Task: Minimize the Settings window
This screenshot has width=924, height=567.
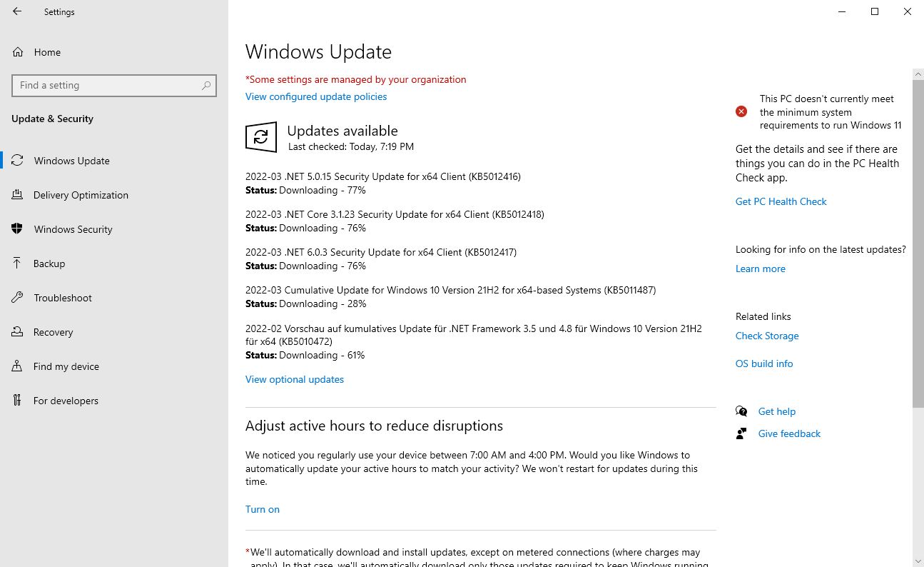Action: coord(842,11)
